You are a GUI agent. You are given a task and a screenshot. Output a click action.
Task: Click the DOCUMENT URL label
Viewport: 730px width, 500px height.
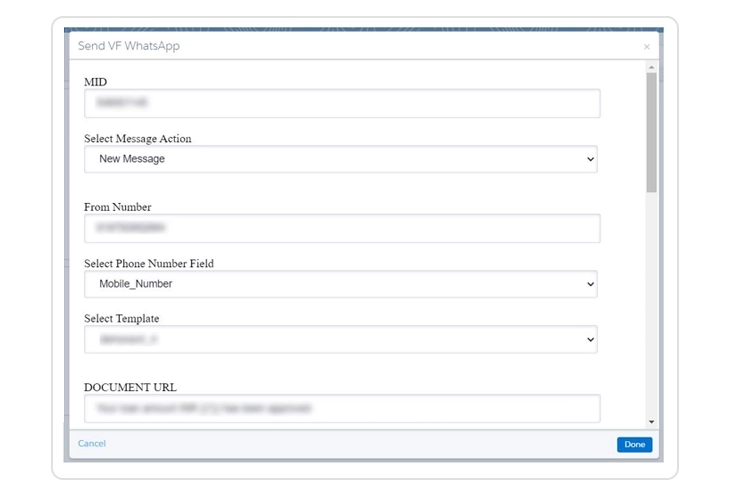pos(131,387)
